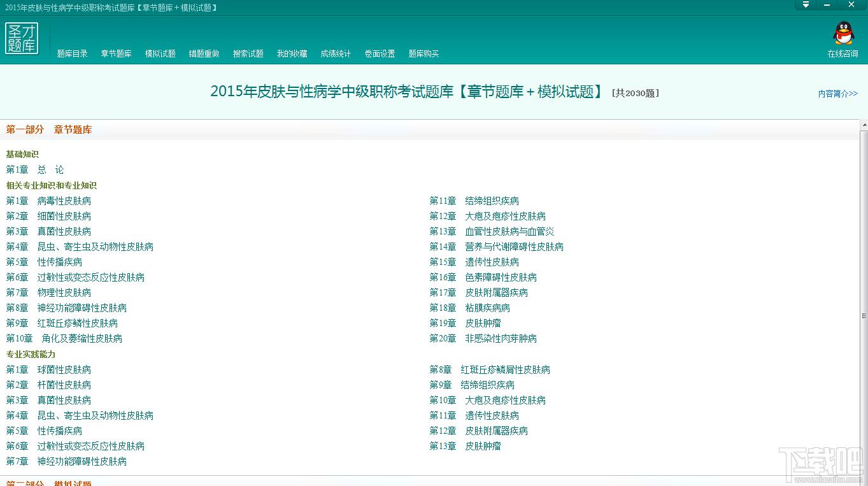Click the 共2030题 count label
868x486 pixels.
coord(635,93)
